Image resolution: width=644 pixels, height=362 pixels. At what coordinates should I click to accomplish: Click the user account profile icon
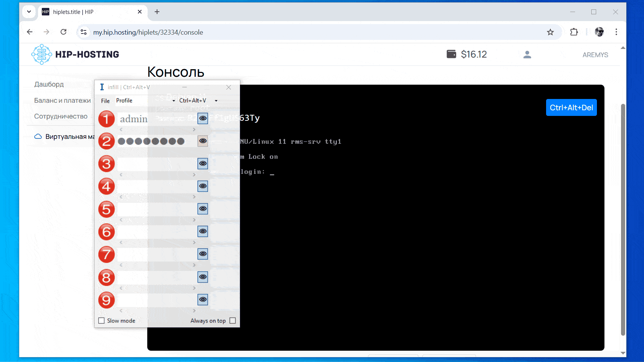click(x=527, y=55)
